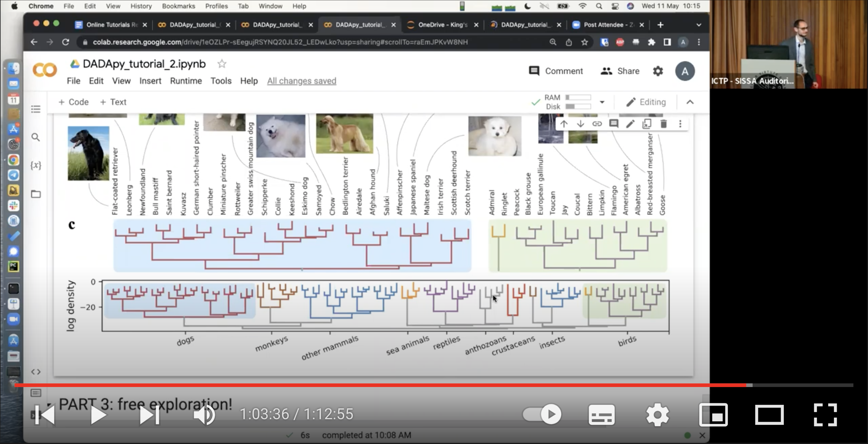Viewport: 868px width, 444px height.
Task: Seek on the red video progress bar
Action: tap(380, 385)
